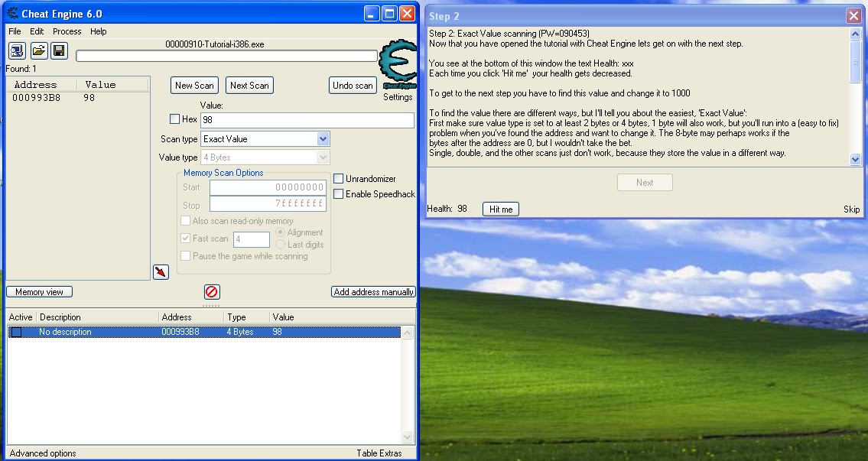868x461 pixels.
Task: Click the New Scan button
Action: 194,85
